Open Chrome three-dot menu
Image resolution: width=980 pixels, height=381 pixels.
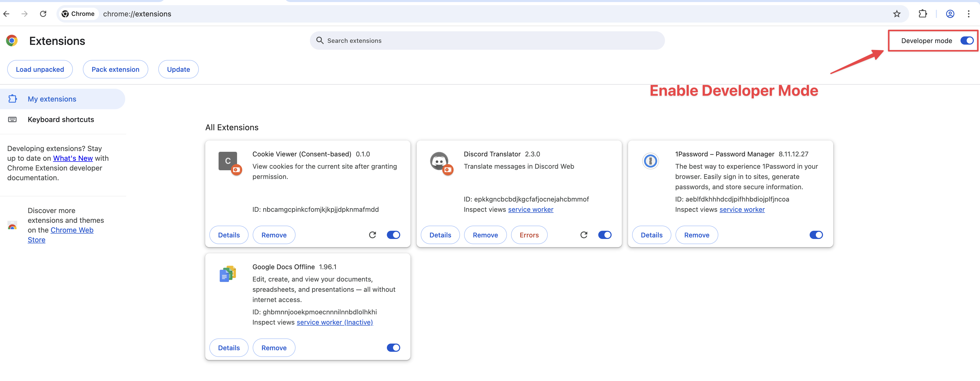tap(968, 14)
